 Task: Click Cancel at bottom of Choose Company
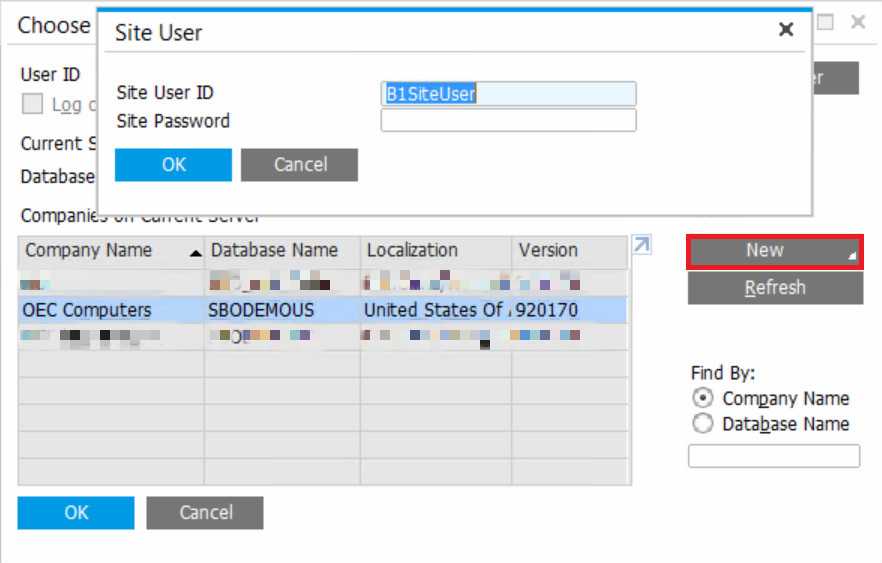click(205, 513)
